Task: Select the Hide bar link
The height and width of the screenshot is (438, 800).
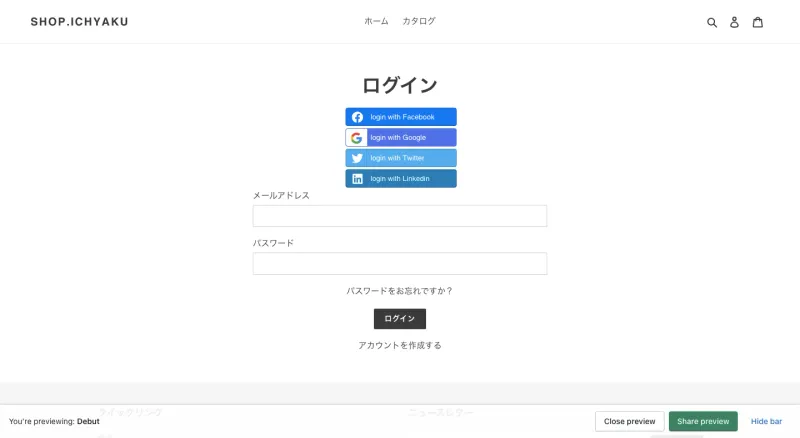Action: pyautogui.click(x=766, y=421)
